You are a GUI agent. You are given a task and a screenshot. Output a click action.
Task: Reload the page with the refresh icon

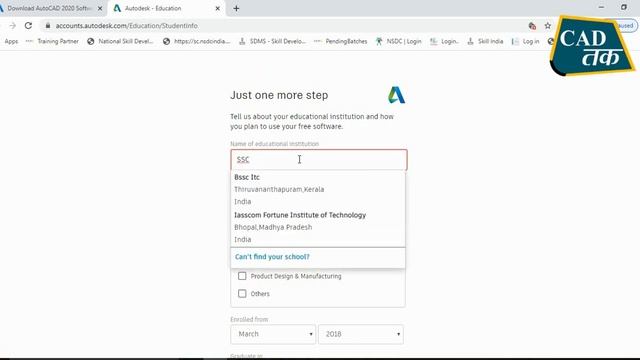[x=28, y=26]
